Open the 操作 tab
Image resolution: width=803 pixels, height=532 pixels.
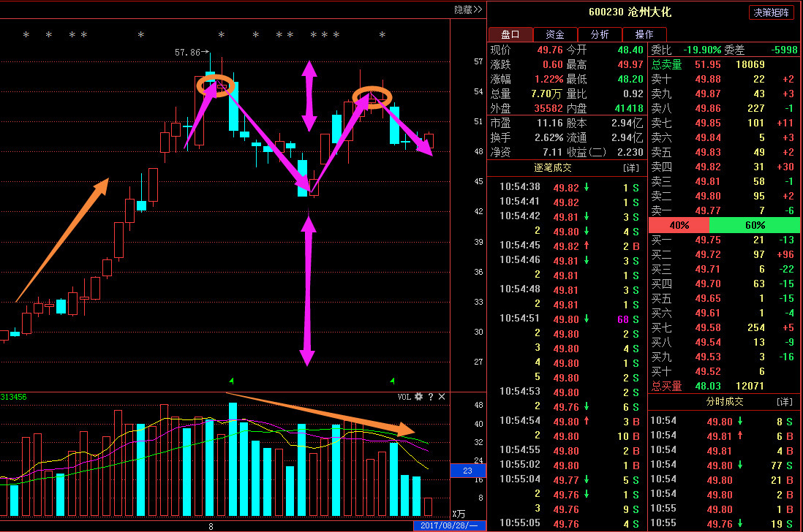(644, 34)
